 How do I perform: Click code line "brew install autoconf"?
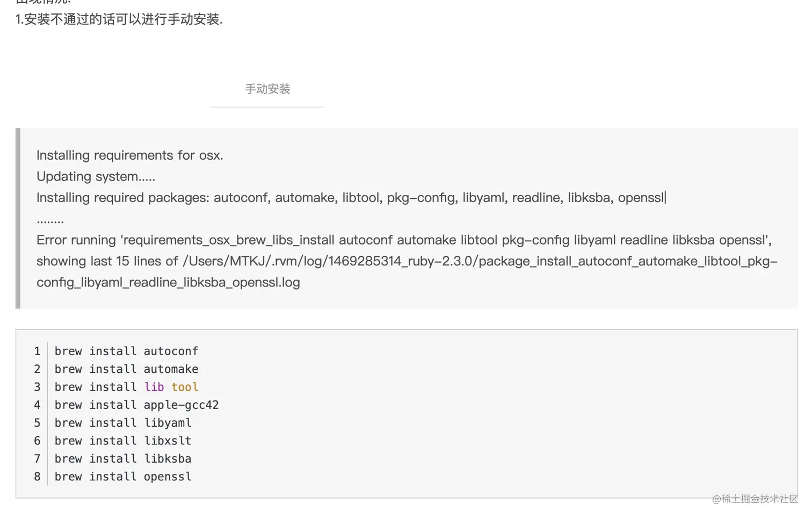(126, 351)
